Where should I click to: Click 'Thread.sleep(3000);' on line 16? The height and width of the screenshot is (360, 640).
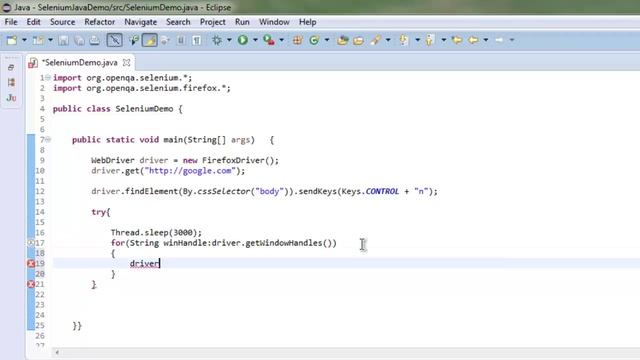point(156,233)
